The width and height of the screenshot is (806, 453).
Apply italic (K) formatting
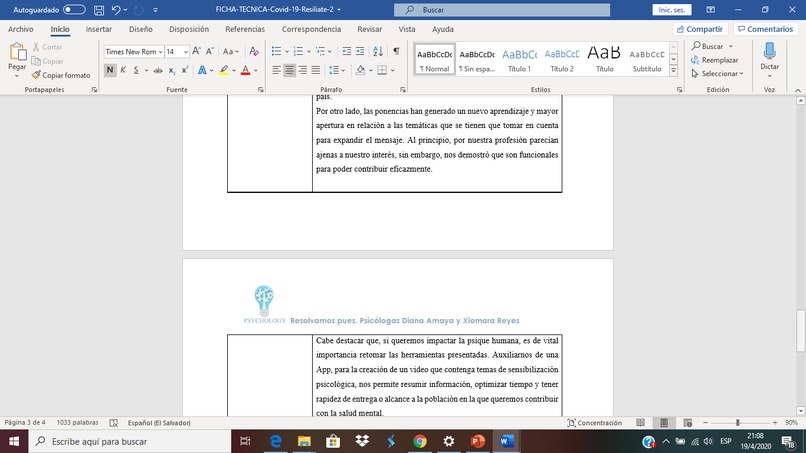point(123,70)
